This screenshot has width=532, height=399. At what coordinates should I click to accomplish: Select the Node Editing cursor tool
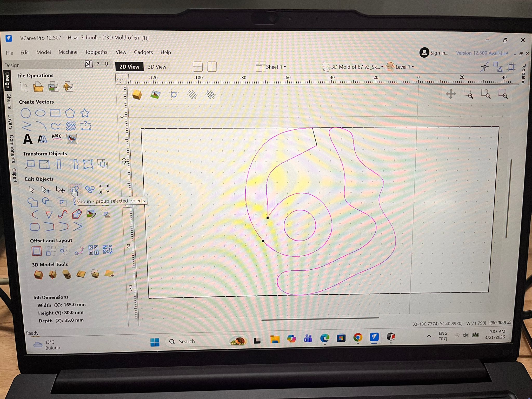46,190
